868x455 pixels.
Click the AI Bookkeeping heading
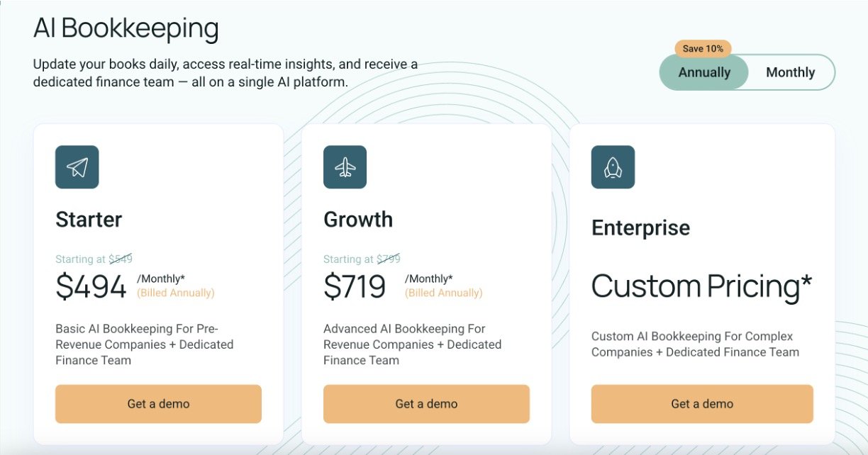coord(126,29)
